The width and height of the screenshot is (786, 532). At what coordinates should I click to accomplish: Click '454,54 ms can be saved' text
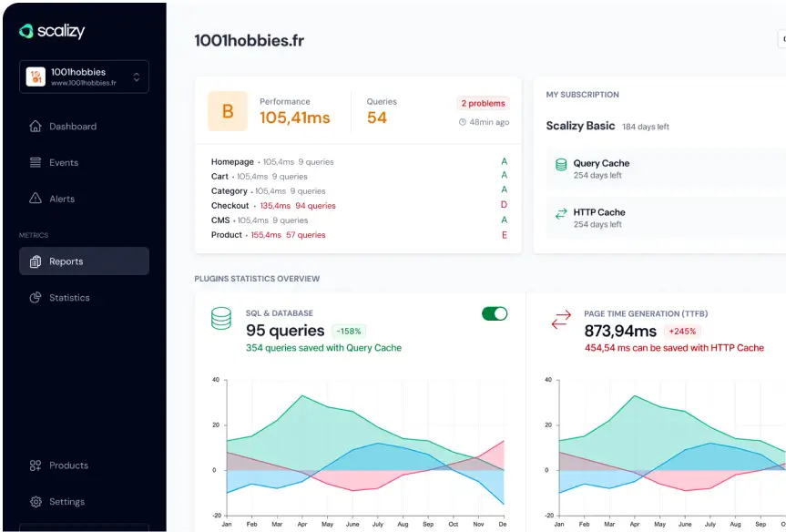674,347
